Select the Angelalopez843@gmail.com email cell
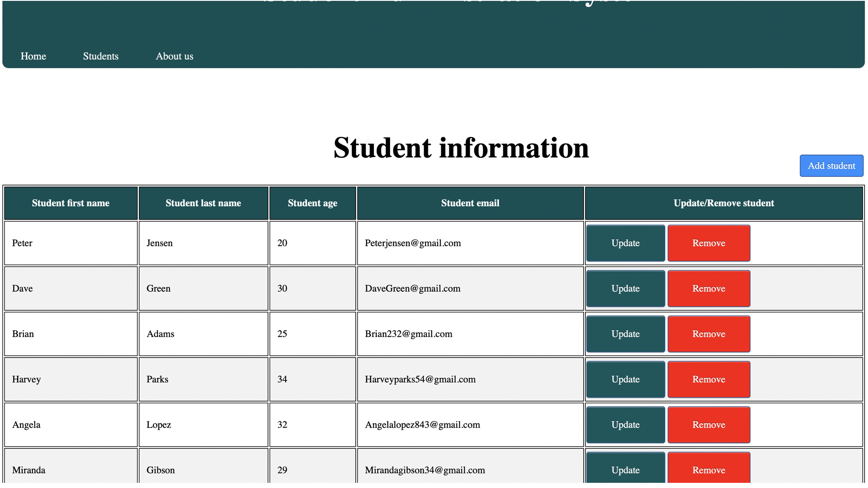 coord(470,425)
